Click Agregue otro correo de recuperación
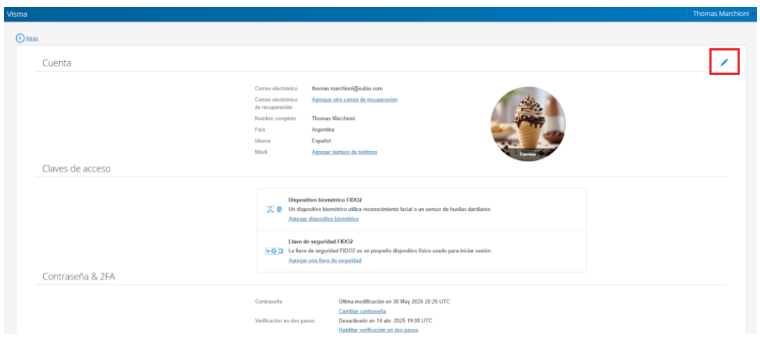The image size is (760, 361). pos(355,99)
